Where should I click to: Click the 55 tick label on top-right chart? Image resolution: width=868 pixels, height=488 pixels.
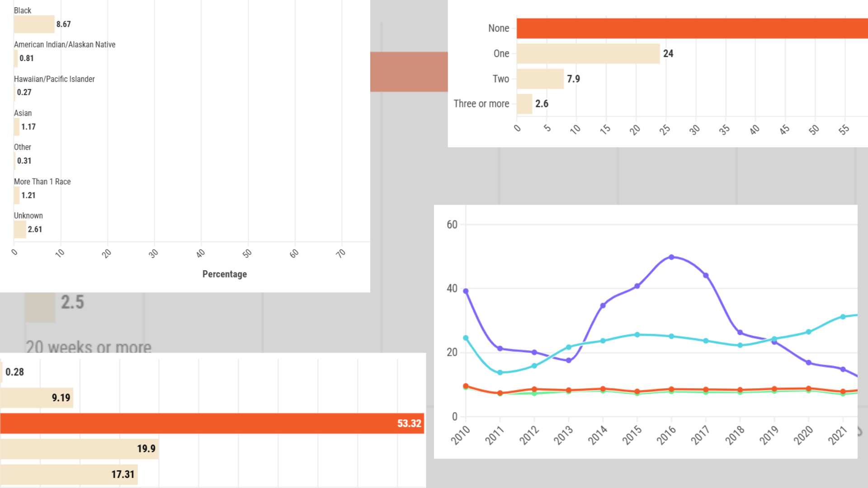[x=844, y=130]
